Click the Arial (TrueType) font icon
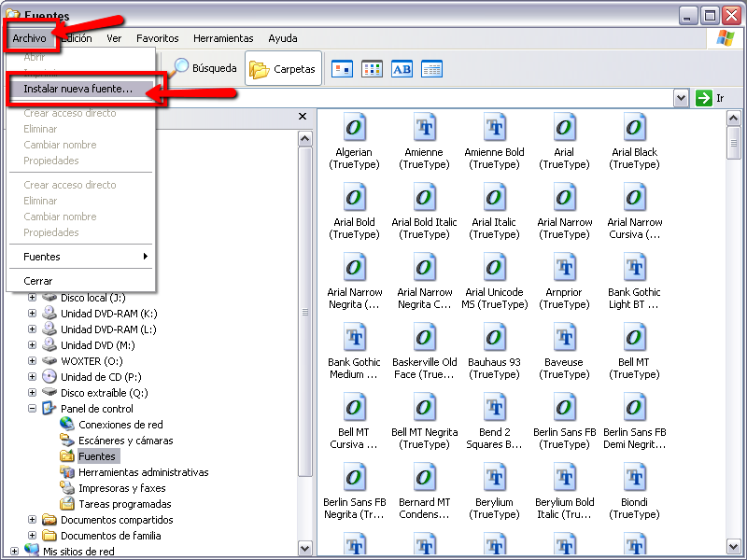This screenshot has height=560, width=747. pos(564,127)
